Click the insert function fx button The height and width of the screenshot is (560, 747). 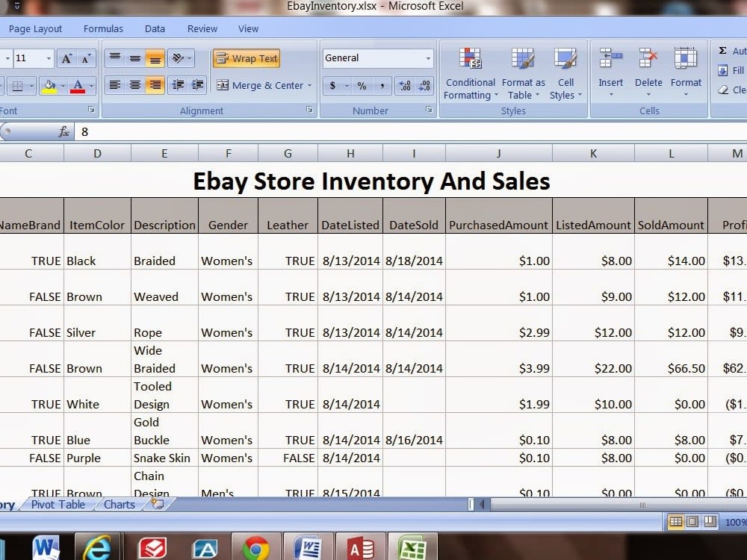click(x=63, y=132)
